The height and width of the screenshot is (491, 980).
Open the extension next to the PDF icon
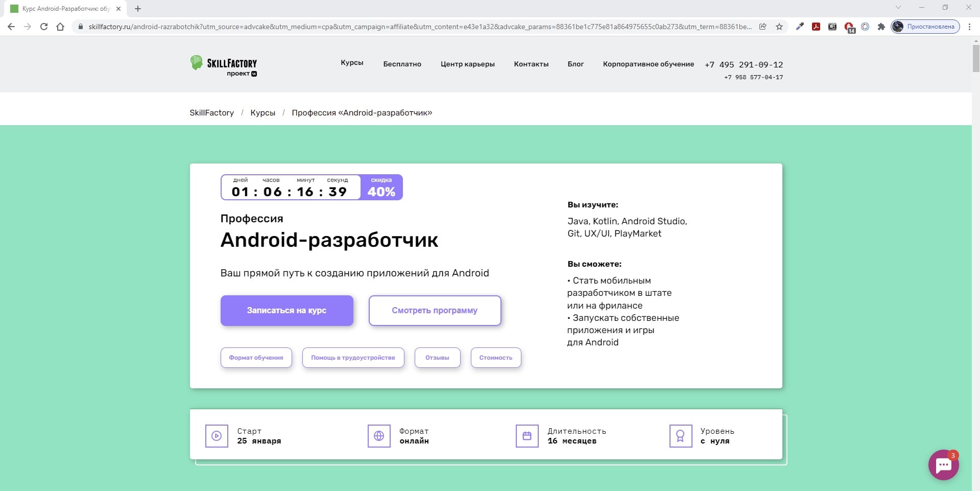click(x=832, y=27)
